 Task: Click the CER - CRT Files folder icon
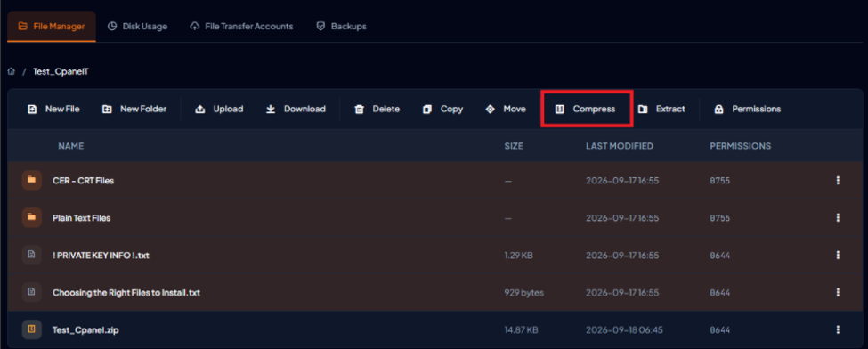[x=31, y=180]
